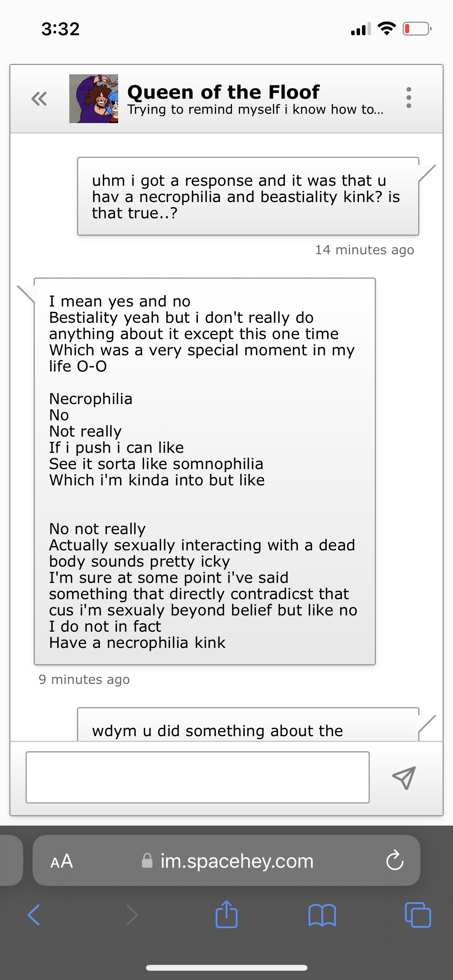
Task: Show all open tabs in Safari
Action: pos(417,915)
